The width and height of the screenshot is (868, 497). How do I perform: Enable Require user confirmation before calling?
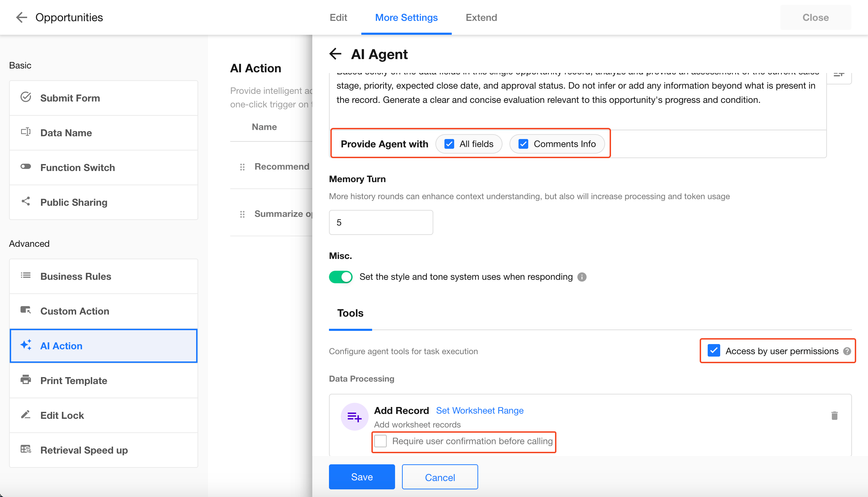point(381,441)
